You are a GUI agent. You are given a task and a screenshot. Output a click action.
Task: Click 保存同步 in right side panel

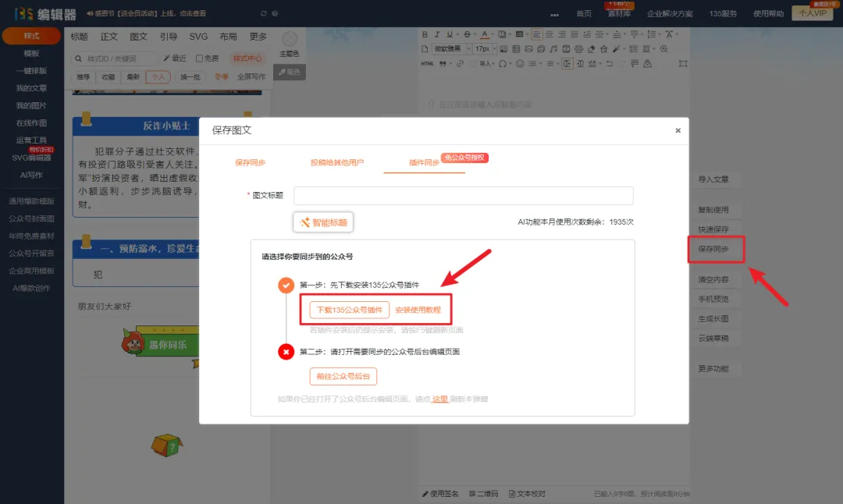(x=713, y=249)
